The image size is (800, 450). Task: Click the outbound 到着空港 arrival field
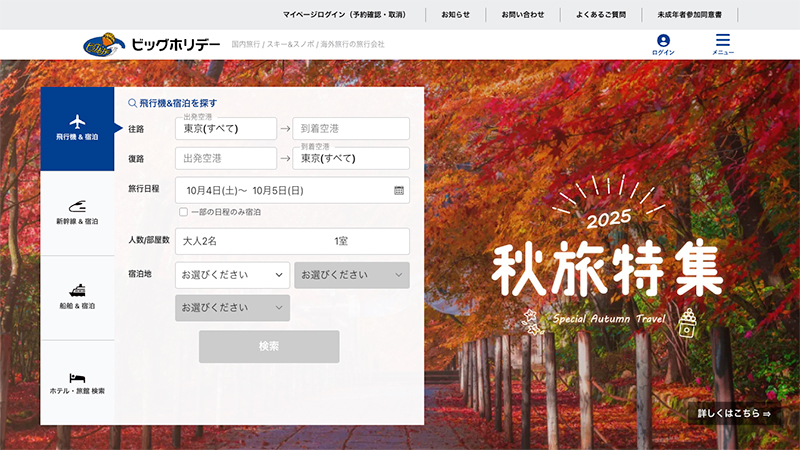click(x=351, y=129)
